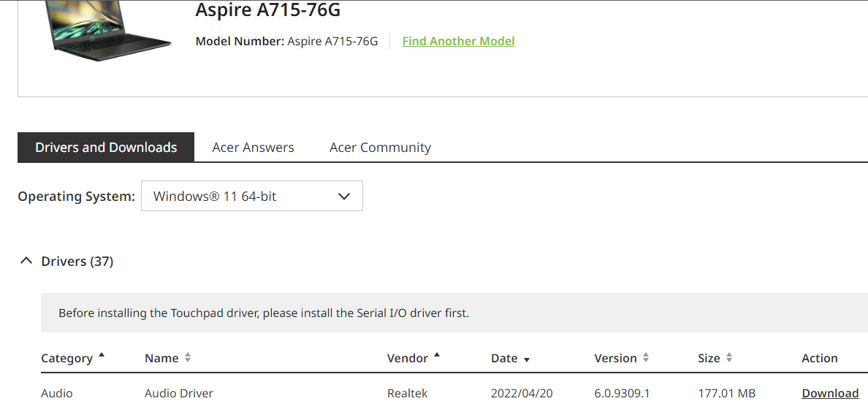The image size is (868, 412).
Task: Download the Realtek Audio Driver
Action: (x=830, y=393)
